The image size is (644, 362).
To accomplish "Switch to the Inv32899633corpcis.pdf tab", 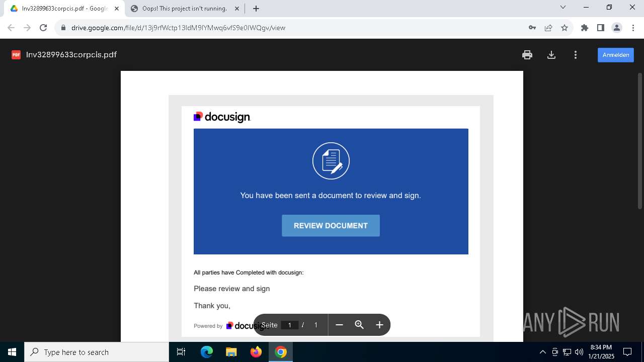I will coord(64,9).
